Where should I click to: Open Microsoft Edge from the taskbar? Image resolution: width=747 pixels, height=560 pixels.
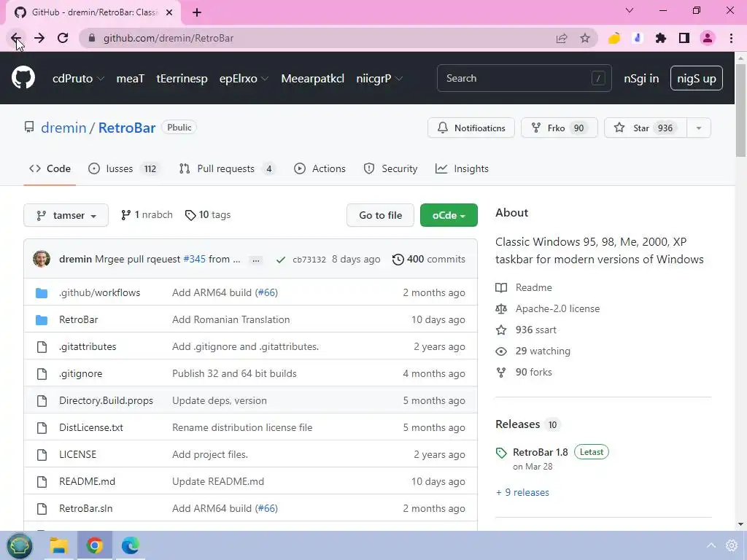click(x=130, y=545)
